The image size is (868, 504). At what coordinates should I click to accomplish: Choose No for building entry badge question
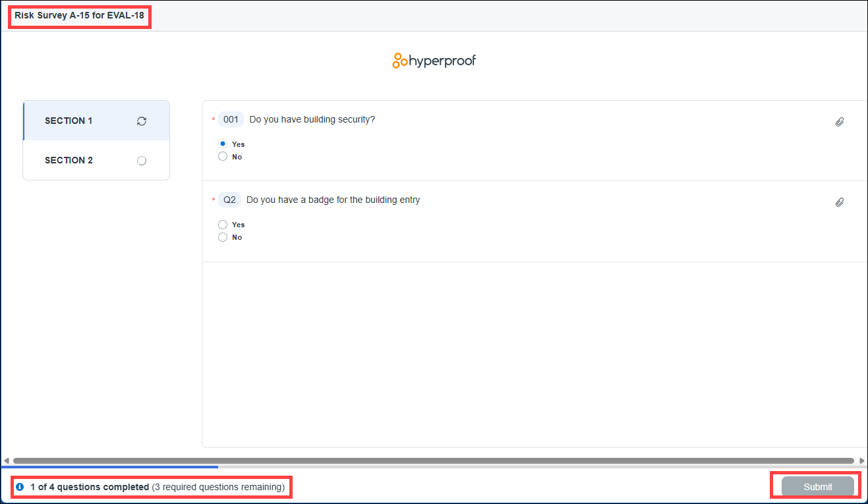tap(223, 237)
